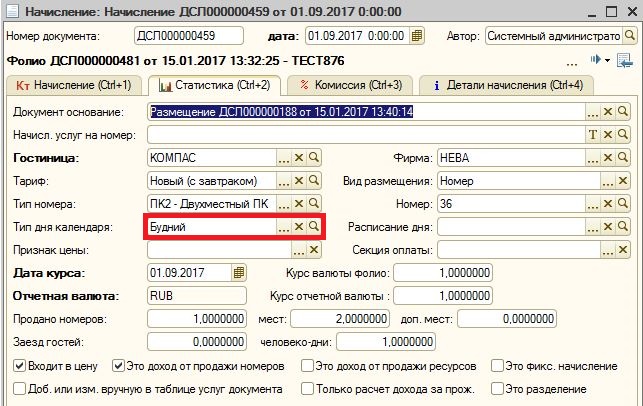Clear the Расписание дня field

click(608, 226)
